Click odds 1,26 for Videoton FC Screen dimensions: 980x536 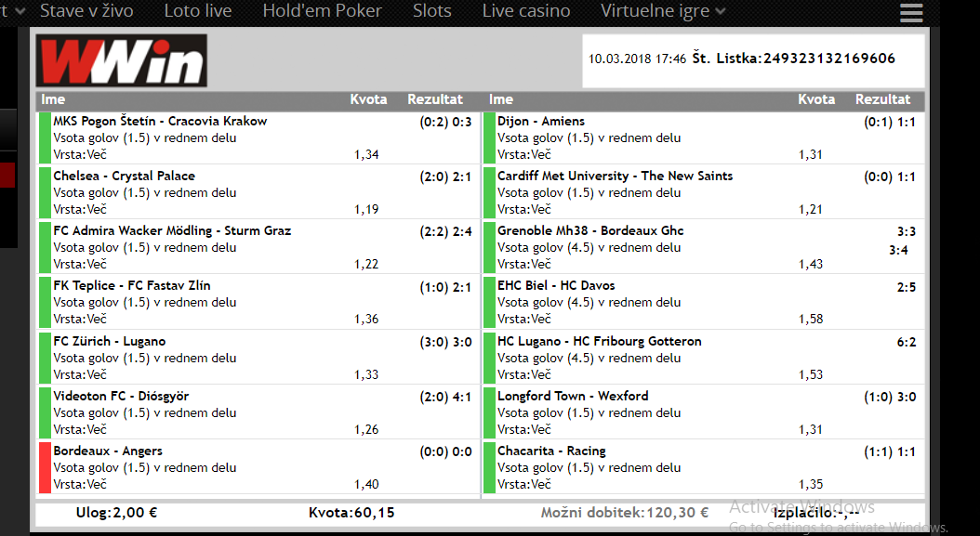(366, 430)
